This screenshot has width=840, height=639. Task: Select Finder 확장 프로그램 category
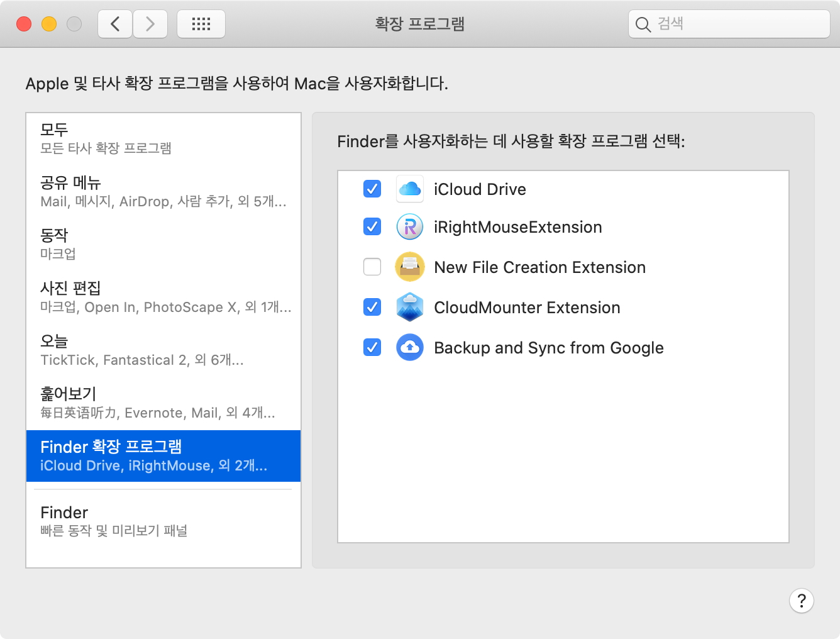point(163,456)
